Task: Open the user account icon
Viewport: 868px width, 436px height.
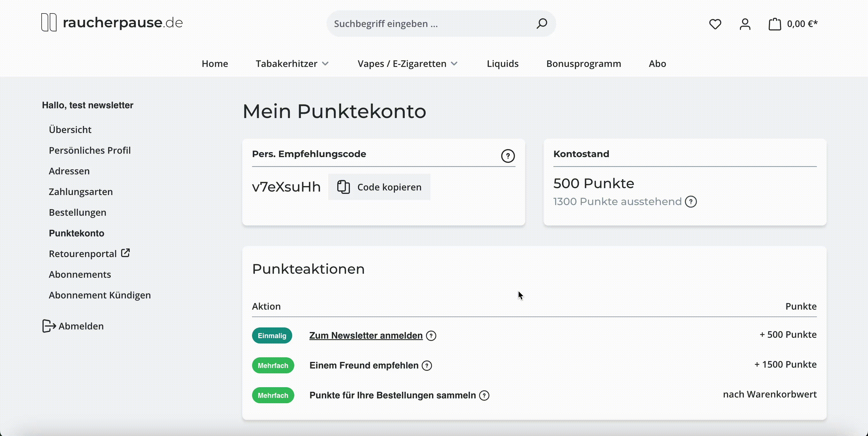Action: click(745, 24)
